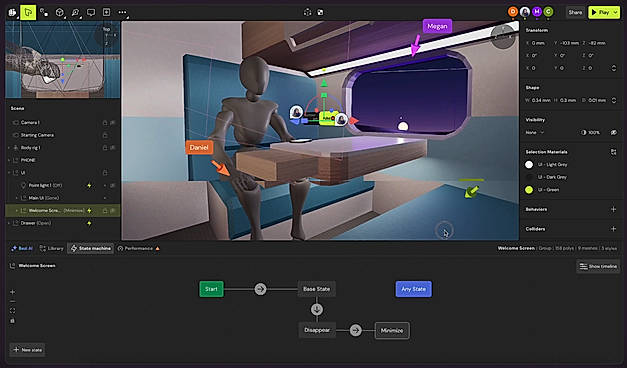Select the comment tool
The width and height of the screenshot is (627, 368).
[x=91, y=12]
